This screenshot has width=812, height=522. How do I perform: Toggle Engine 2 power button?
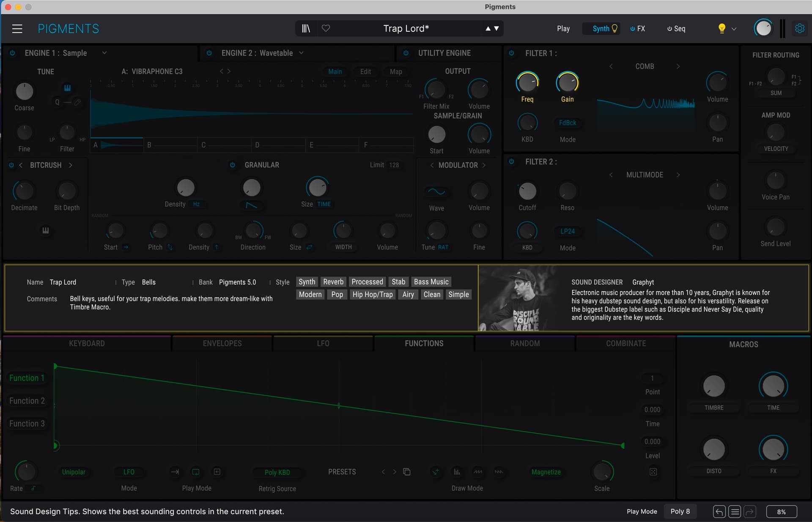pyautogui.click(x=209, y=53)
